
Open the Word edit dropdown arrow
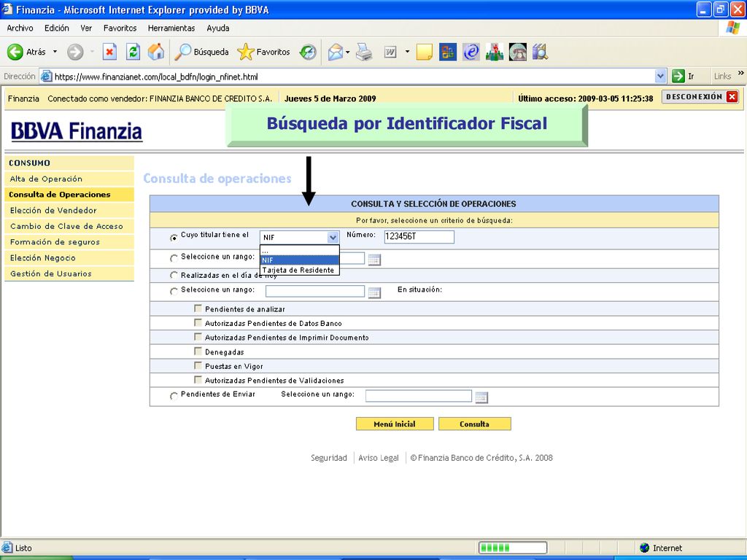point(407,52)
